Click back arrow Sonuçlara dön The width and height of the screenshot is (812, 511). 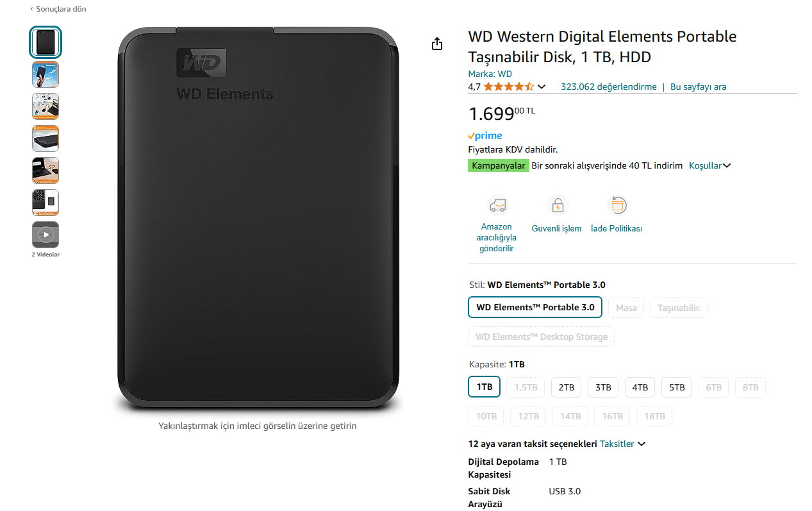pyautogui.click(x=58, y=9)
